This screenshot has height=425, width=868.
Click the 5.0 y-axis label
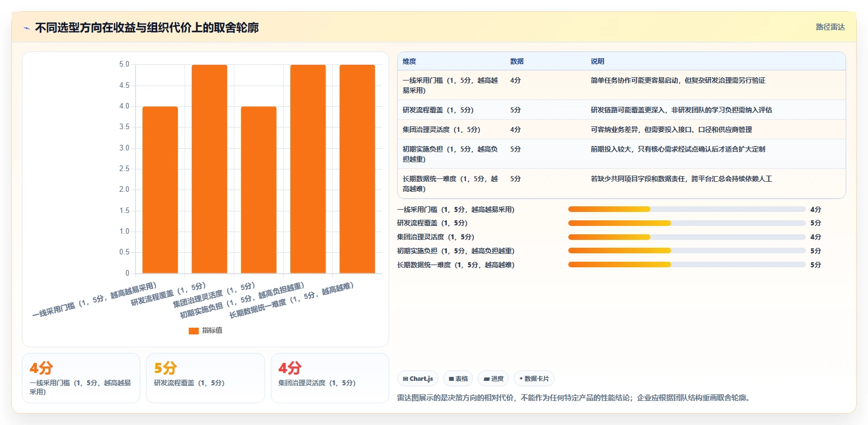point(124,65)
